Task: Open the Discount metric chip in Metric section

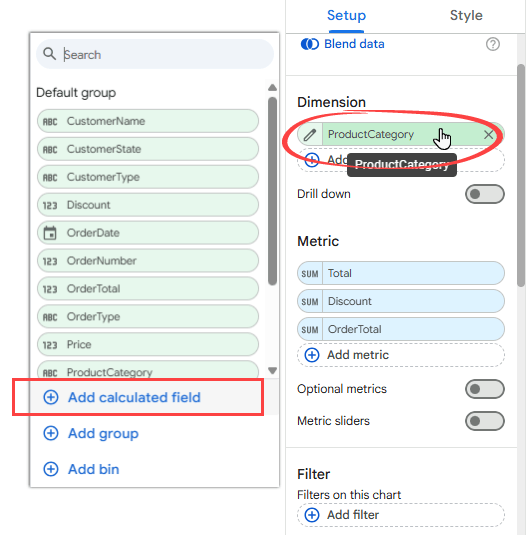Action: 401,302
